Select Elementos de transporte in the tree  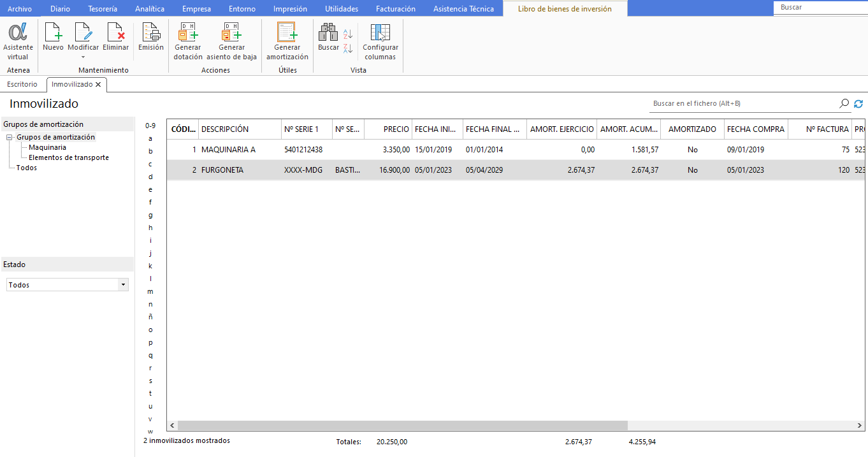coord(69,157)
